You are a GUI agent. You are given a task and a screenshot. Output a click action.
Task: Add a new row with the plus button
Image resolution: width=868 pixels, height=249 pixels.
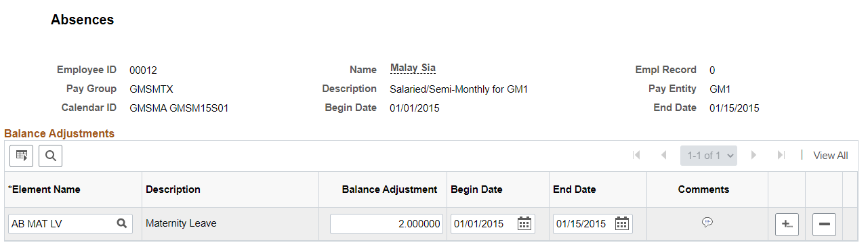pos(787,224)
